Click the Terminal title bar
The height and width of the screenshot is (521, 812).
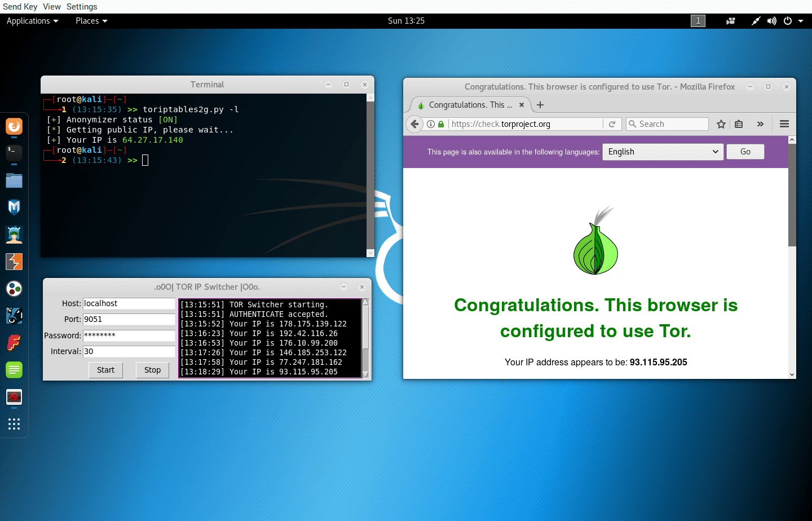click(x=207, y=85)
